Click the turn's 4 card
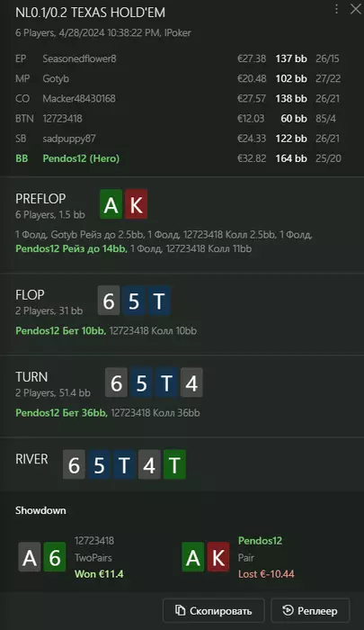364x630 pixels. click(x=191, y=382)
